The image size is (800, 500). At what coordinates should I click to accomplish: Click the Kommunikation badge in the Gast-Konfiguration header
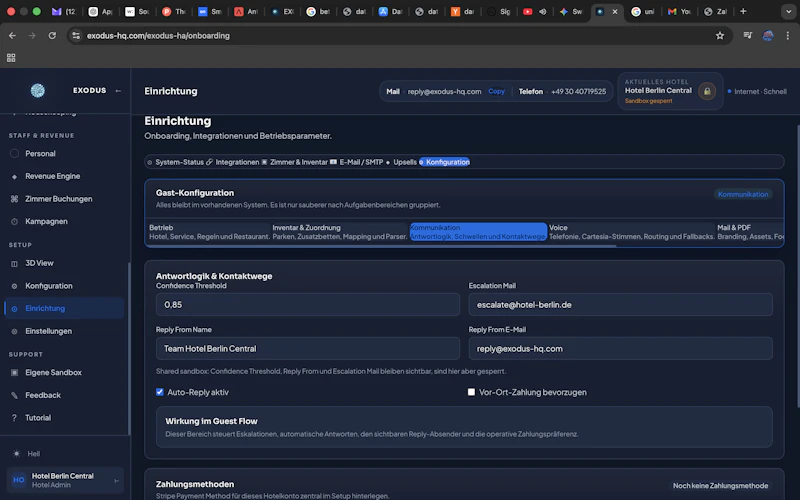pos(743,194)
